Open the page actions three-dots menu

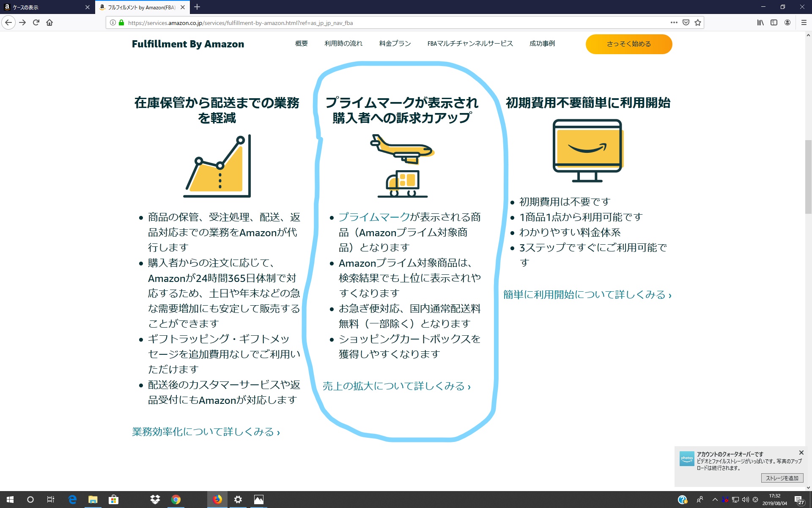(x=674, y=22)
